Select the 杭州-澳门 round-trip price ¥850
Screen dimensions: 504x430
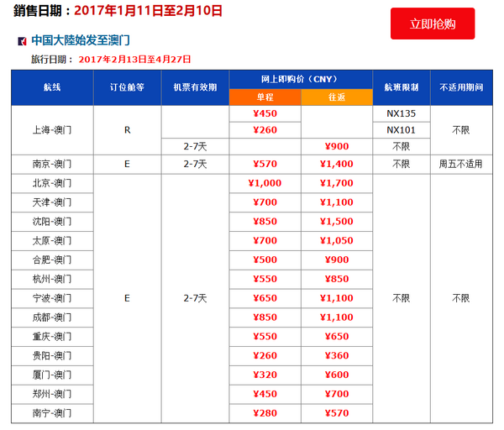pos(337,279)
